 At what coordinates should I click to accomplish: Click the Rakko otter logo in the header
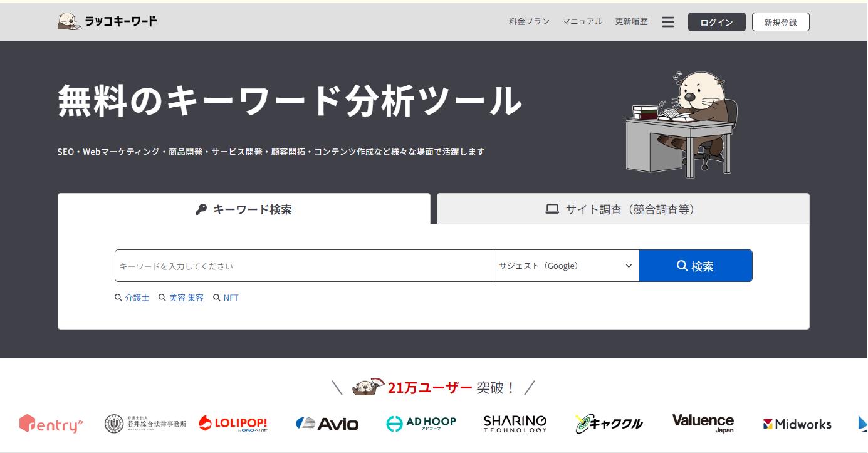pos(68,20)
